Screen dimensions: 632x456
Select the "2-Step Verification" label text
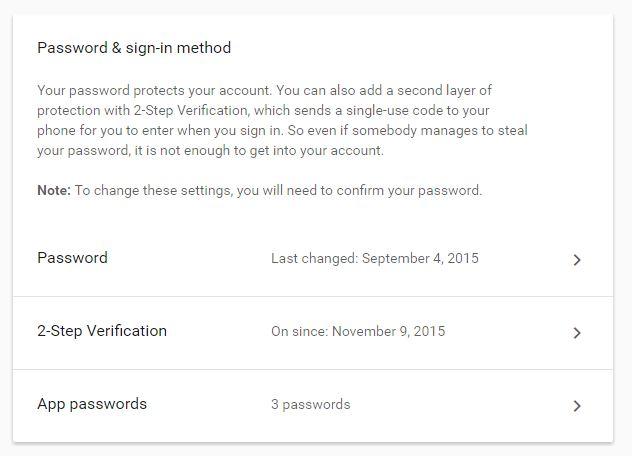102,331
